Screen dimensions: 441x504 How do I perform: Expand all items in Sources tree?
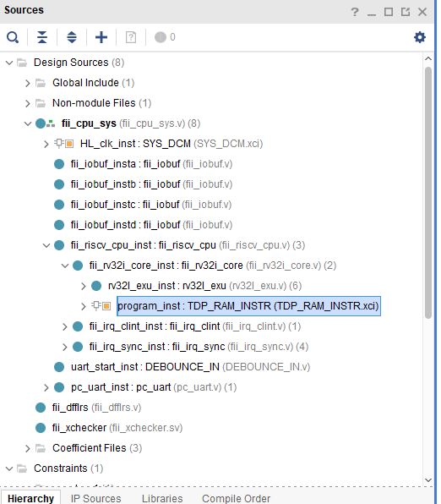coord(72,37)
